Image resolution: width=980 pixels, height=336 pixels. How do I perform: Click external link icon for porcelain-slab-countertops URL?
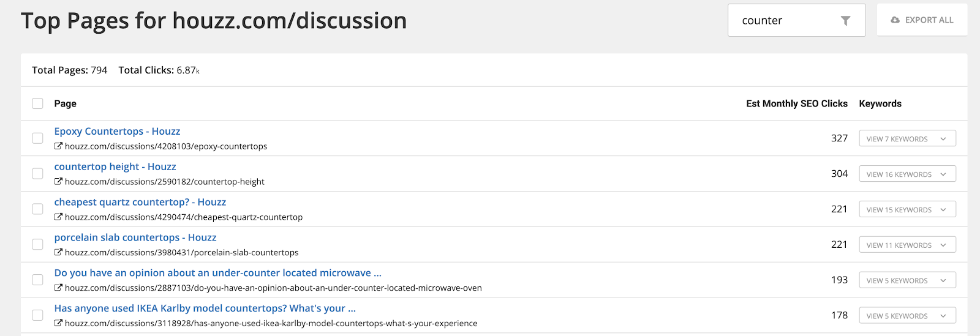point(58,253)
